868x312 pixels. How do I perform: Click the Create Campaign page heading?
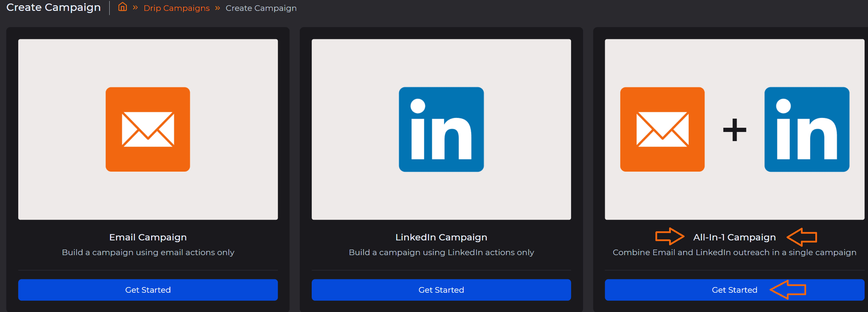53,7
